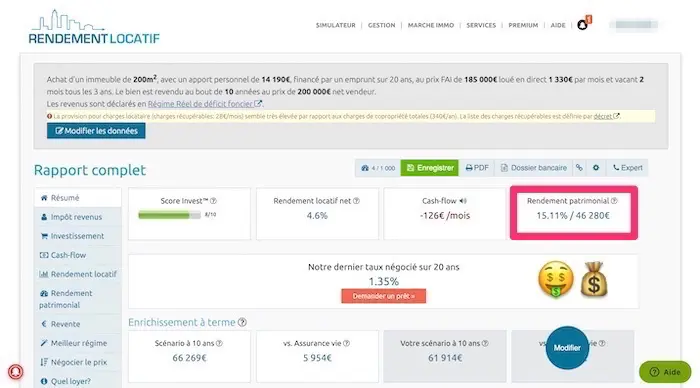Screen dimensions: 700x388
Task: Click the money bag emoji image
Action: click(x=594, y=280)
